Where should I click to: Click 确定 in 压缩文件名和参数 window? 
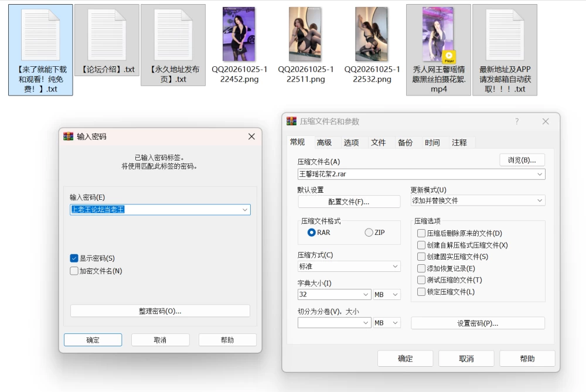pyautogui.click(x=405, y=359)
